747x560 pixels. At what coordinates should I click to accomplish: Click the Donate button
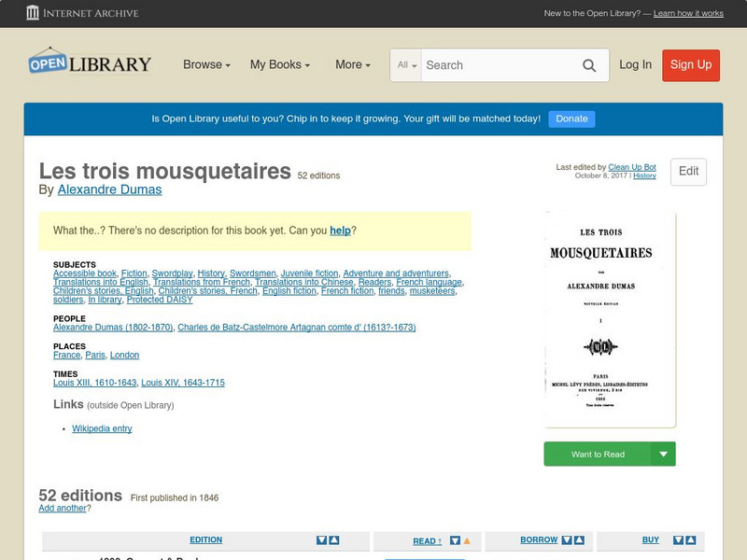[571, 119]
